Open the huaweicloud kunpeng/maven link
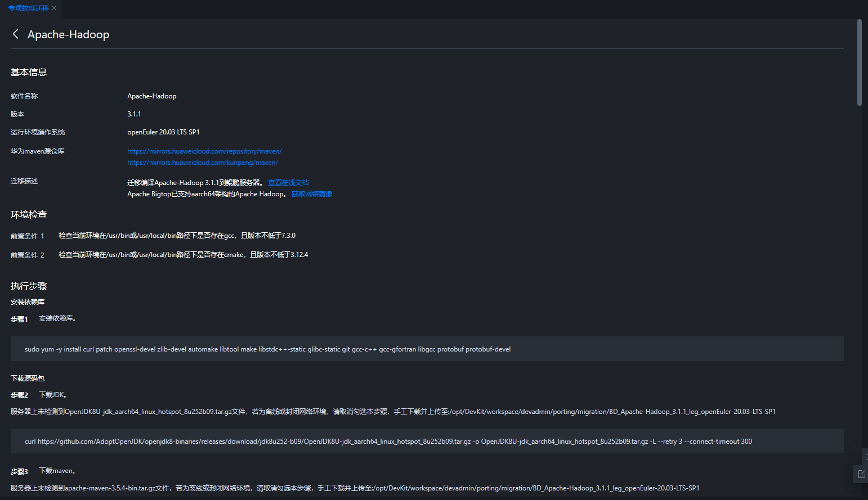 [x=203, y=163]
